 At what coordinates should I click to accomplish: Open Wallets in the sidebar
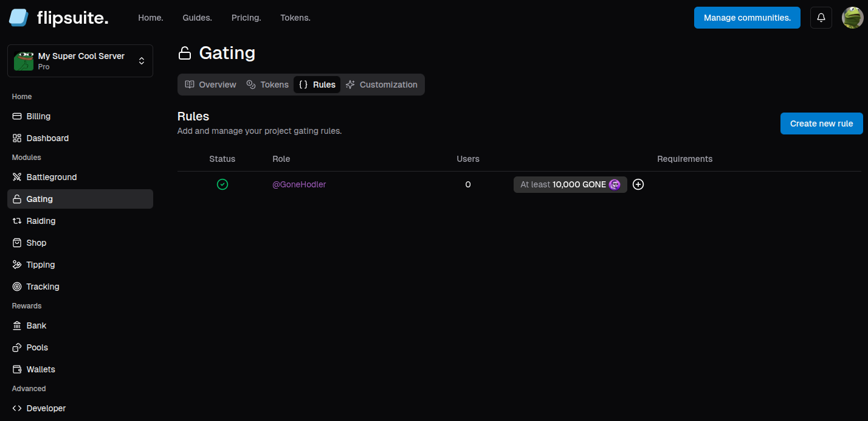click(80, 369)
